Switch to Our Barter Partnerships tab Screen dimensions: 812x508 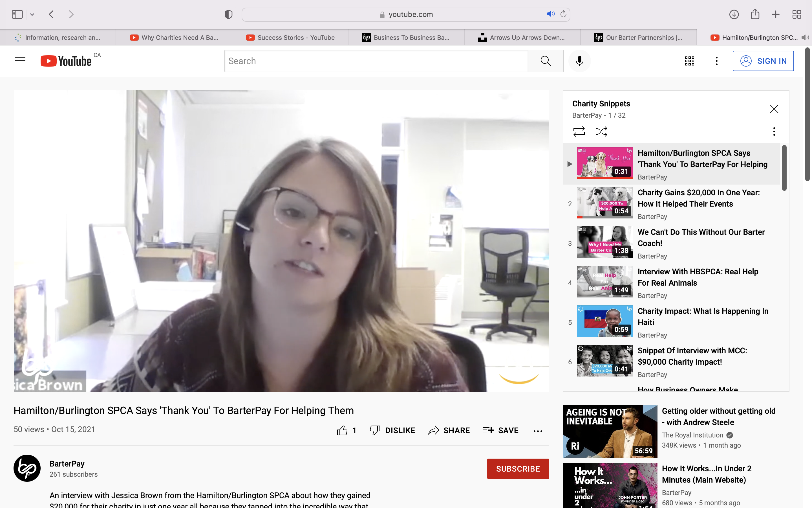pos(638,38)
